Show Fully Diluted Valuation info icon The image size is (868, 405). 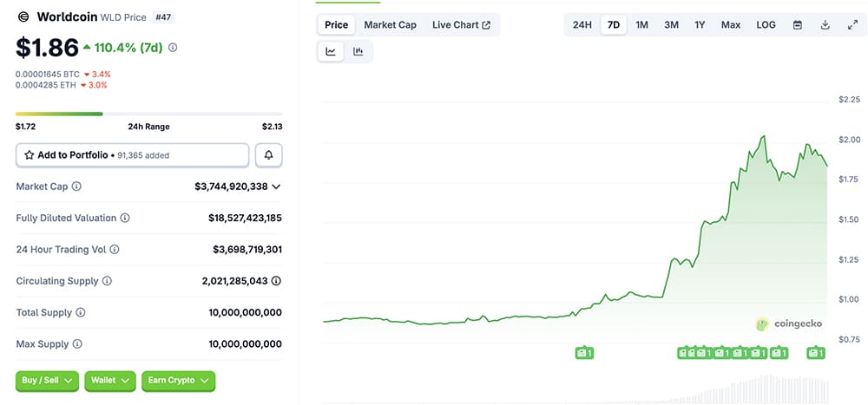point(125,218)
